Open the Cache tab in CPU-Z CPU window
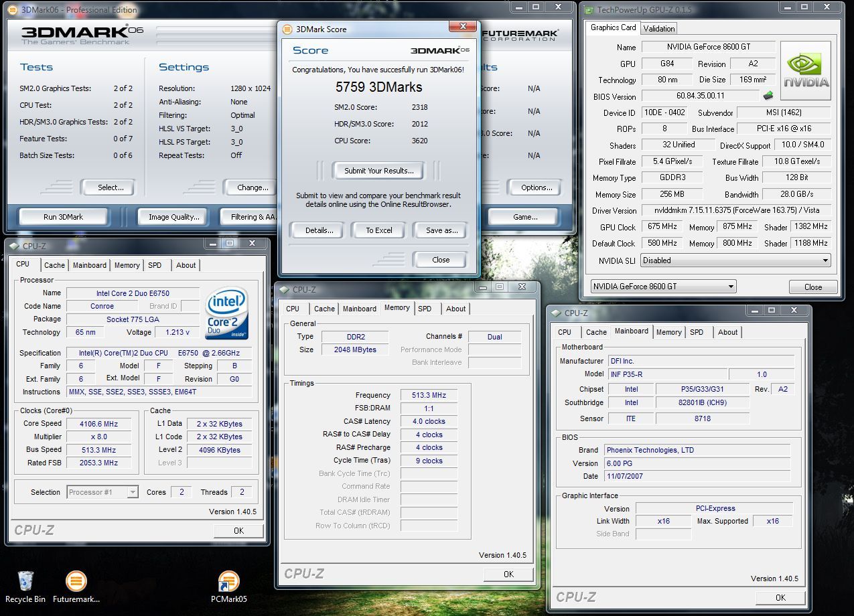854x616 pixels. (54, 265)
